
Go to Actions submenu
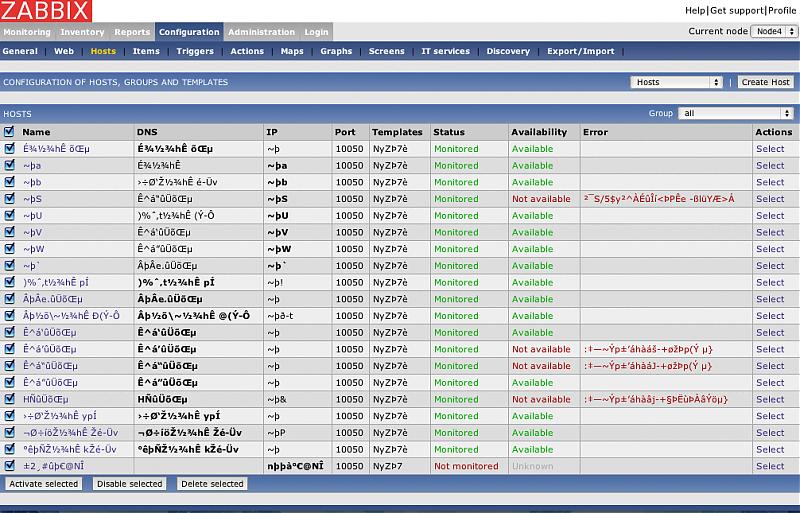pos(247,51)
